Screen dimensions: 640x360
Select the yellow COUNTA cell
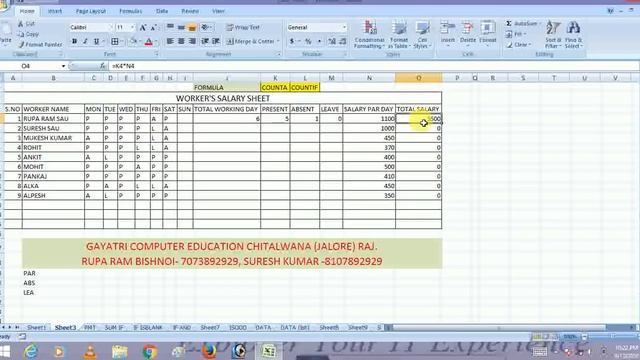[275, 87]
